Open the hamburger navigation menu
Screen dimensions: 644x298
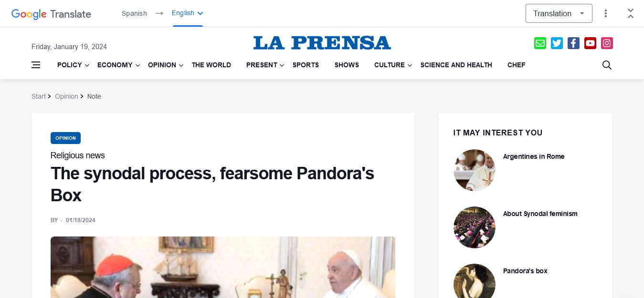(36, 65)
